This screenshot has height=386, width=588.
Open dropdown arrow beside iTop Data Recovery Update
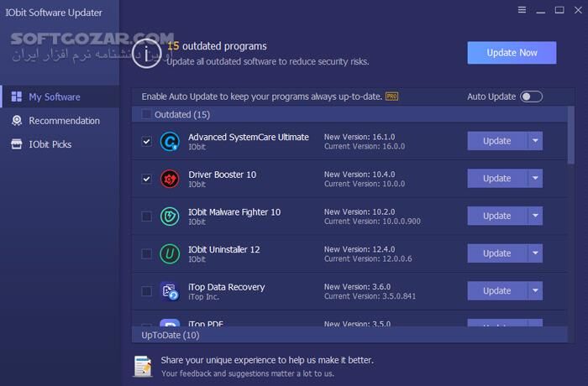coord(535,291)
